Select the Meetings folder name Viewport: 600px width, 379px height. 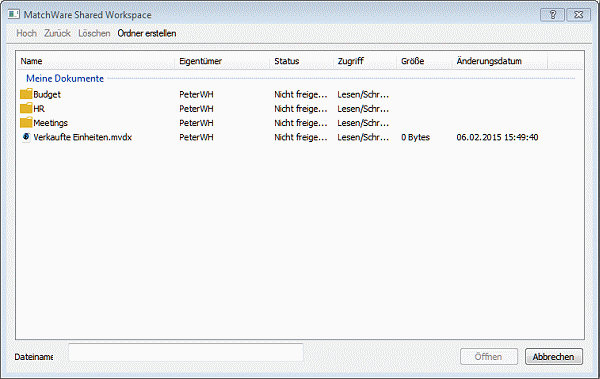pyautogui.click(x=51, y=123)
